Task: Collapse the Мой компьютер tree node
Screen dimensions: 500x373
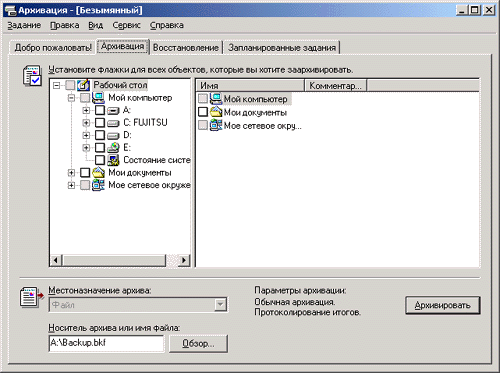Action: 71,98
